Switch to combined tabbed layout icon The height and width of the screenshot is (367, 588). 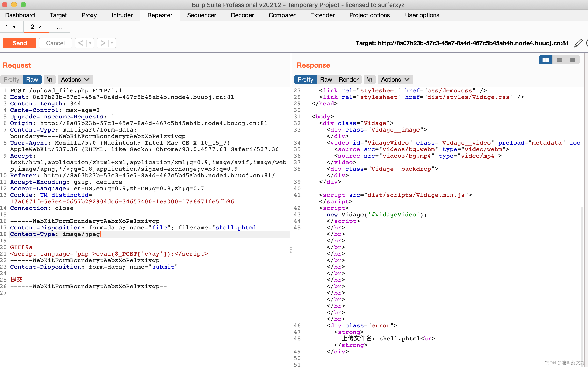tap(572, 60)
